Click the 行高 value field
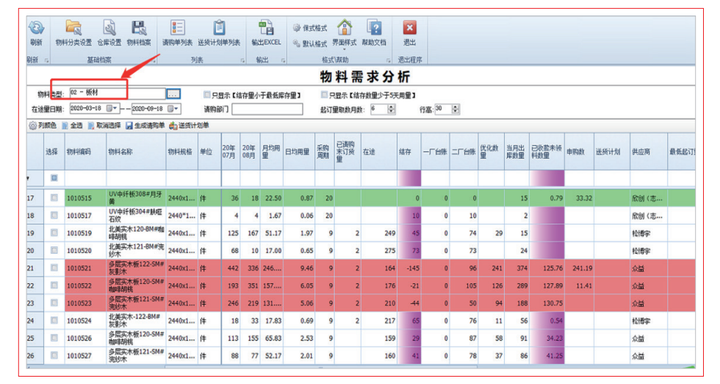The image size is (720, 384). tap(443, 109)
